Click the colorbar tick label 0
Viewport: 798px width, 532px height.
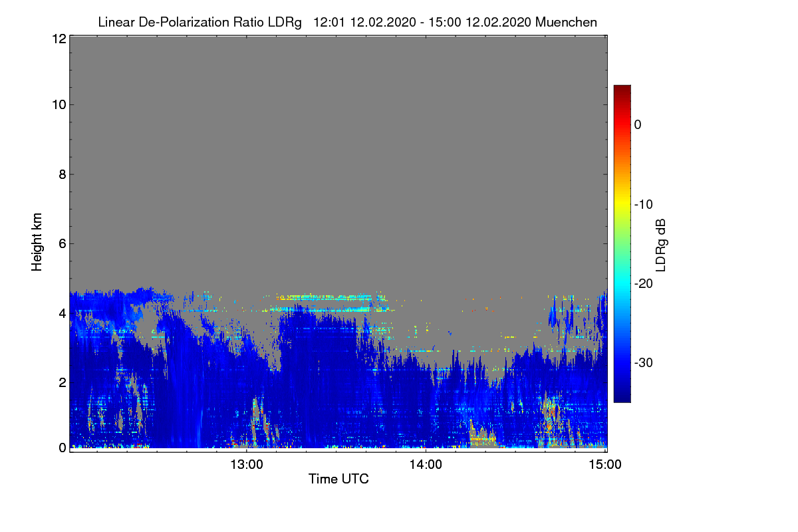click(638, 125)
